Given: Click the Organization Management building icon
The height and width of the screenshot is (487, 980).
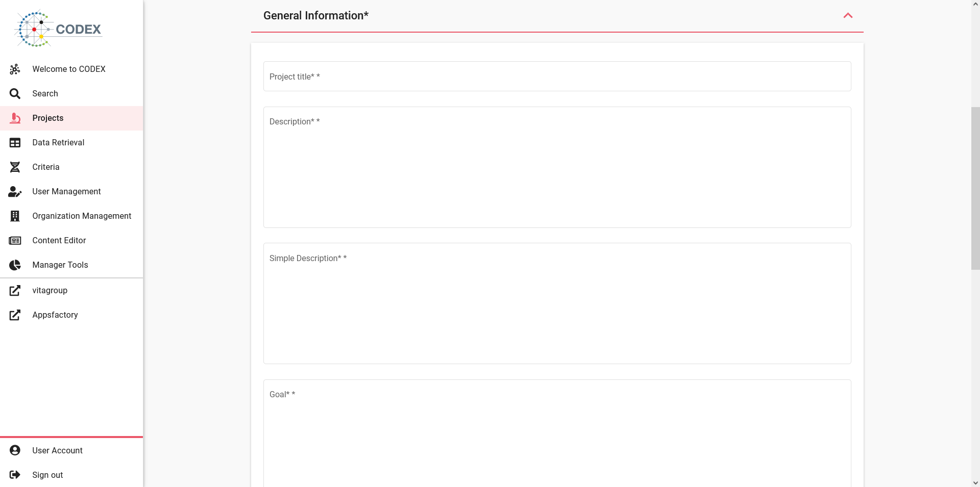Looking at the screenshot, I should (15, 216).
